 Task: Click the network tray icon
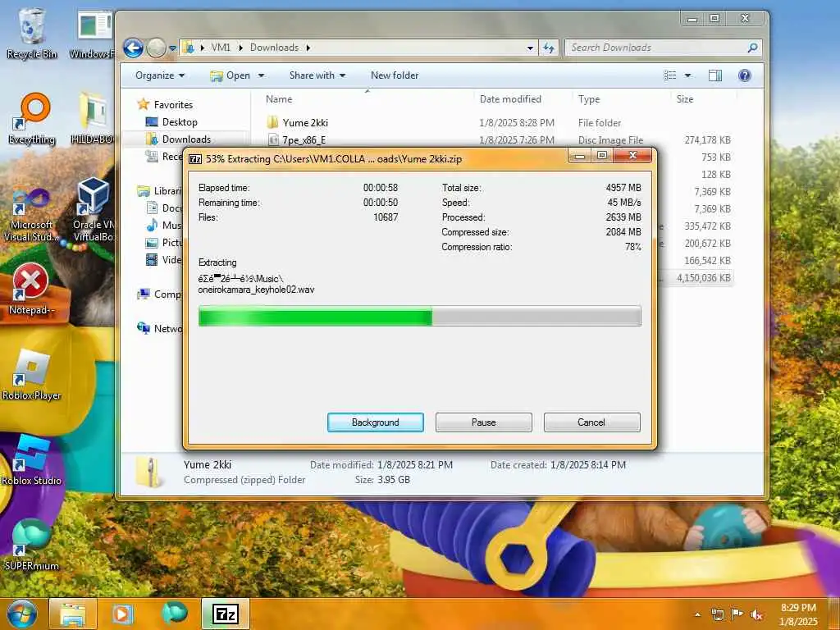[x=717, y=614]
